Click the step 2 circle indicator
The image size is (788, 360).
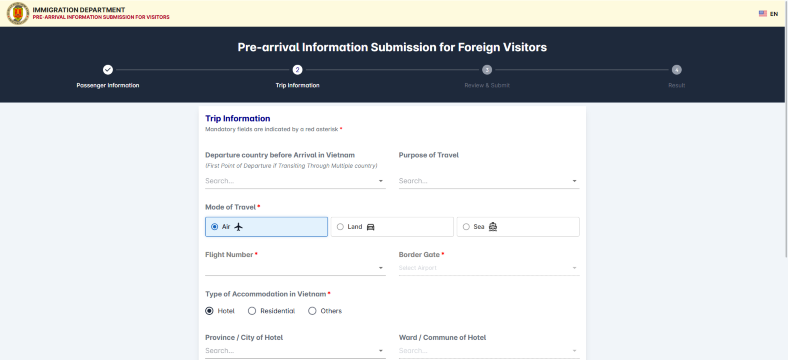pos(298,70)
